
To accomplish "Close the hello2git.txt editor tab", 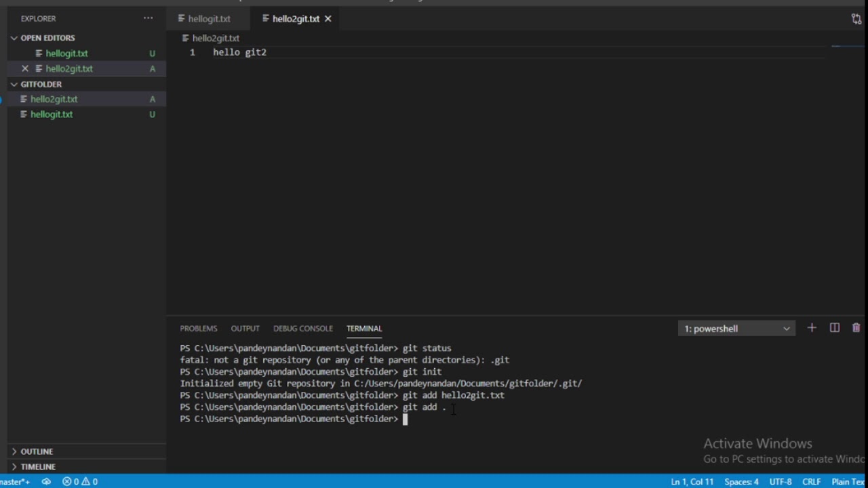I will tap(328, 19).
